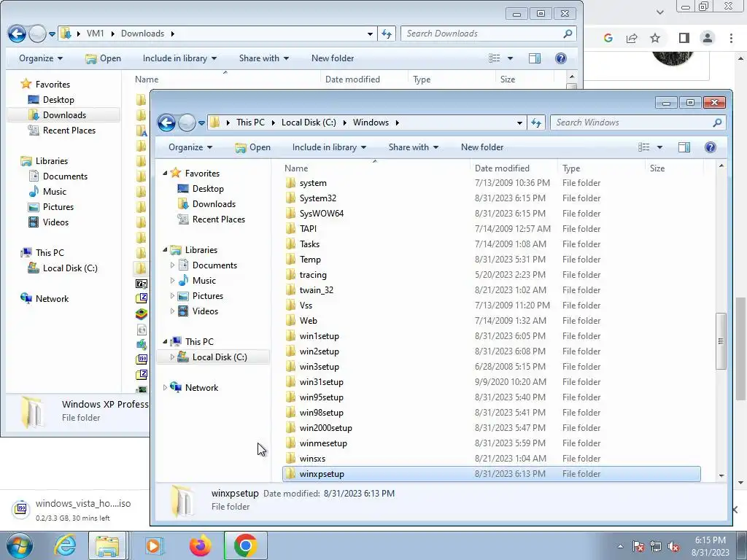Click the Refresh icon in the Downloads window
Image resolution: width=747 pixels, height=560 pixels.
(387, 34)
